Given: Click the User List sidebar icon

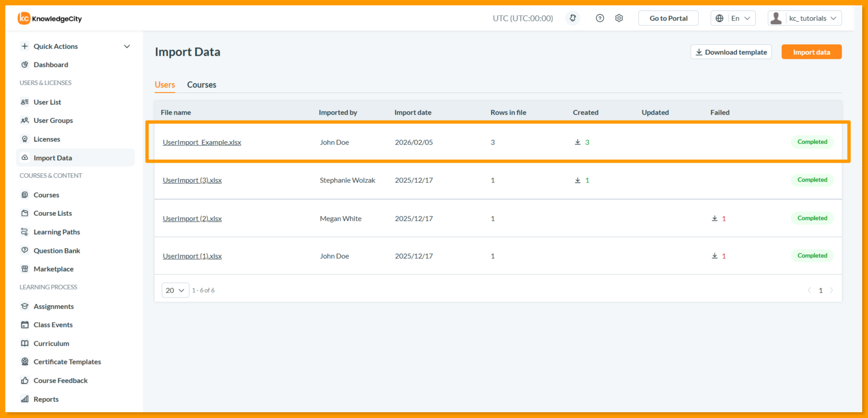Looking at the screenshot, I should click(x=25, y=102).
